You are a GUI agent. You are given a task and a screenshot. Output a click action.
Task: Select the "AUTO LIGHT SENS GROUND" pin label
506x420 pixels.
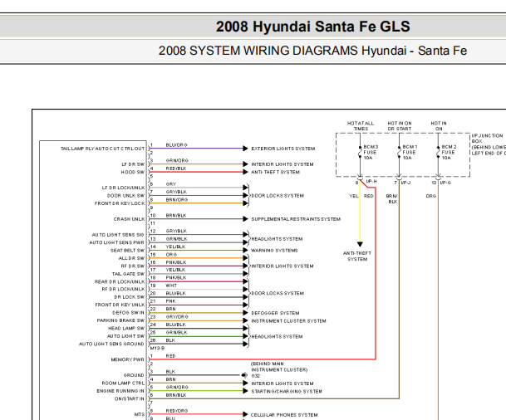click(x=111, y=344)
